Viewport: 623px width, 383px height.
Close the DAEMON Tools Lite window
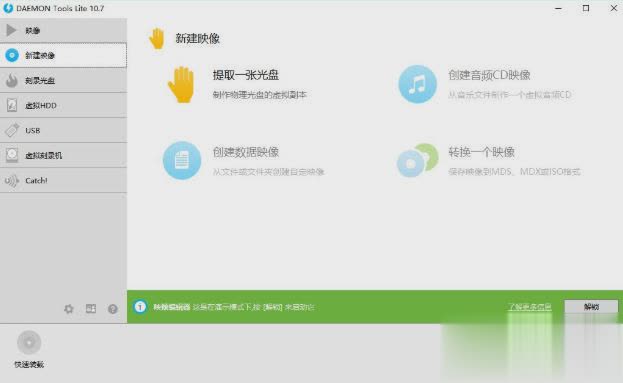click(613, 8)
